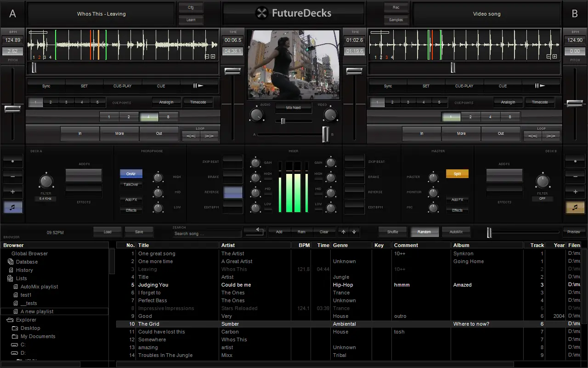Click deck B waveform zoom-out minus icon
This screenshot has height=368, width=588.
coord(549,57)
